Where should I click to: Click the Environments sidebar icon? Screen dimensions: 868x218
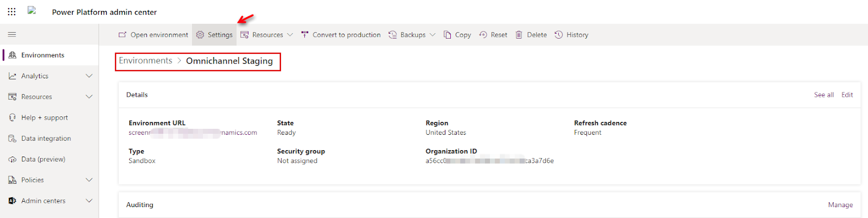[x=12, y=55]
